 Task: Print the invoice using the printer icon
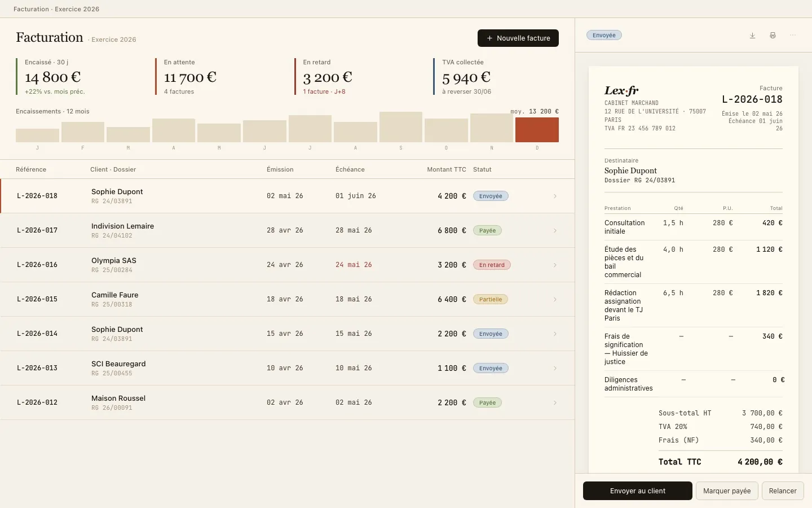pos(773,36)
